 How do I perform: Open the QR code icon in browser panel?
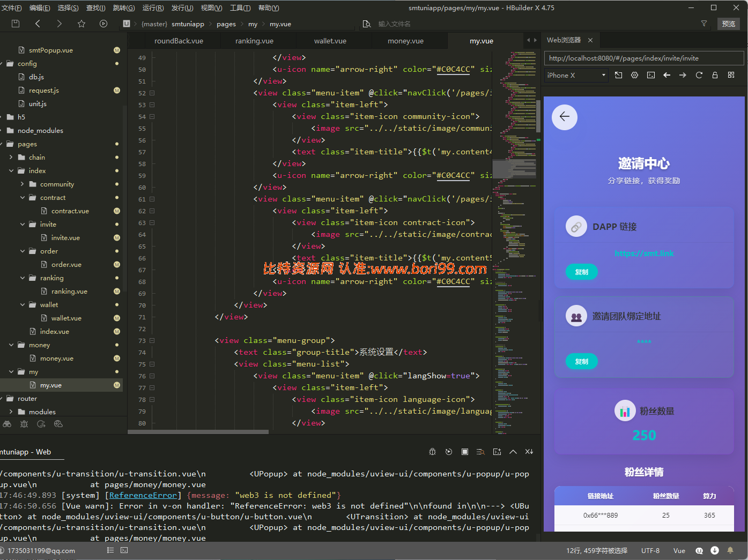point(731,75)
